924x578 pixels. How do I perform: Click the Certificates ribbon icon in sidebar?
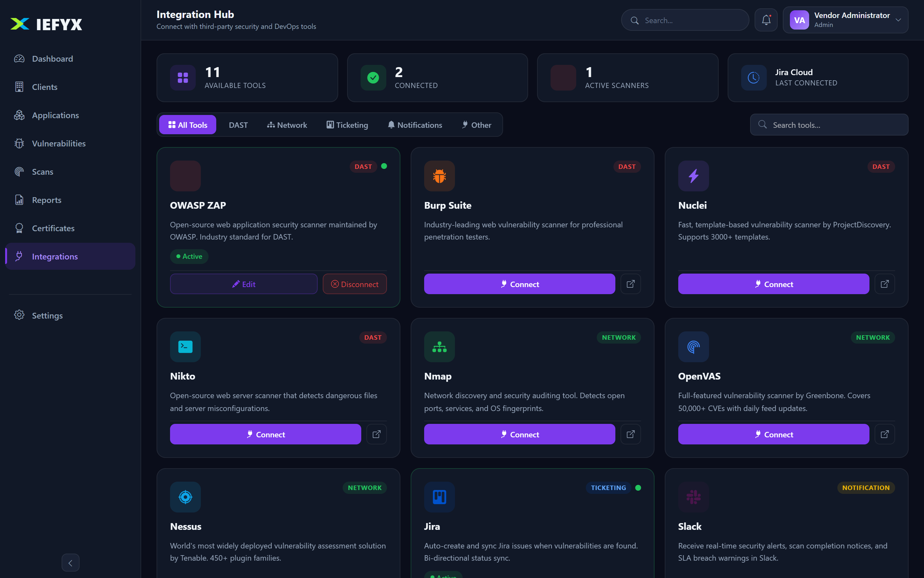pos(19,228)
